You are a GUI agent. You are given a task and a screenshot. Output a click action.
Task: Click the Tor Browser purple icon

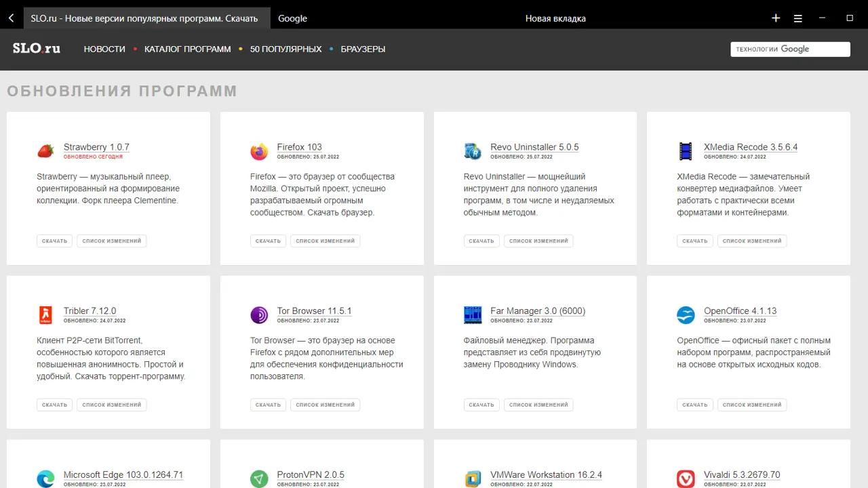coord(259,315)
